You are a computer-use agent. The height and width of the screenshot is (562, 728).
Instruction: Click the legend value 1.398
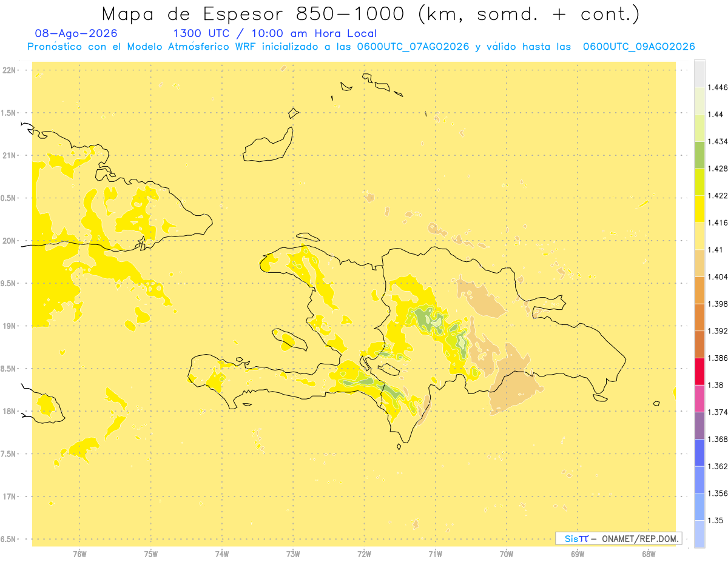[718, 304]
